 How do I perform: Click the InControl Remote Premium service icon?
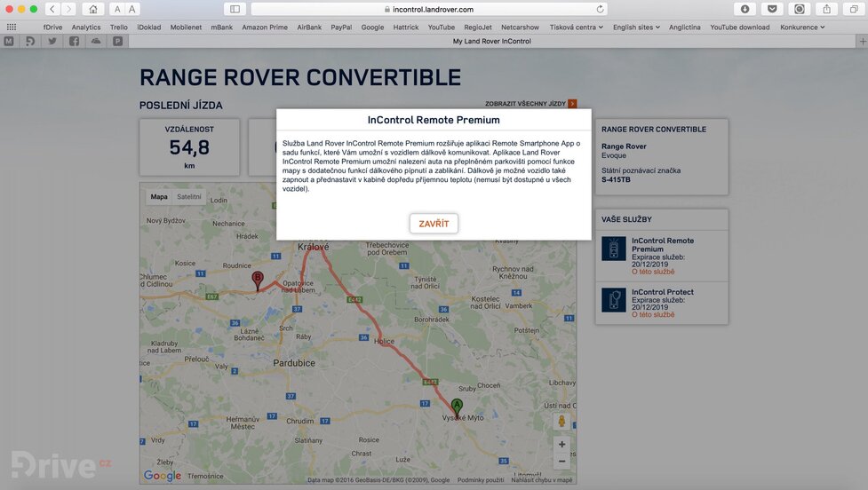[613, 249]
